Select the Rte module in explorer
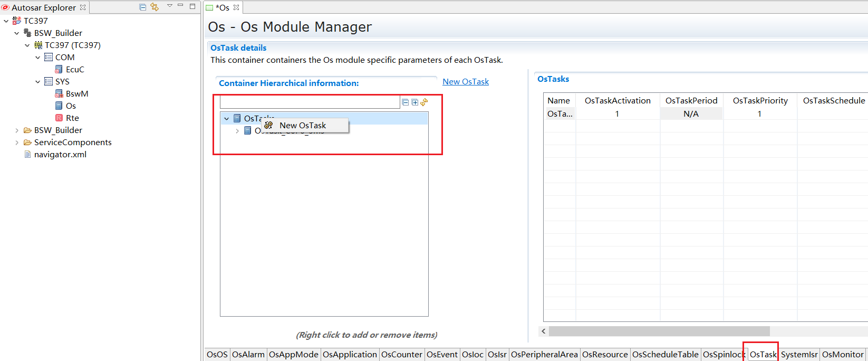868x361 pixels. 72,118
